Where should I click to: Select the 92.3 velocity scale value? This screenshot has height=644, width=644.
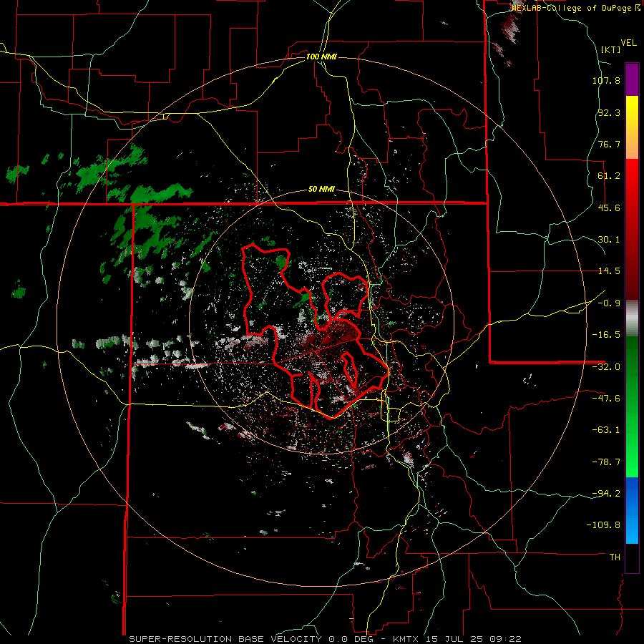point(609,112)
